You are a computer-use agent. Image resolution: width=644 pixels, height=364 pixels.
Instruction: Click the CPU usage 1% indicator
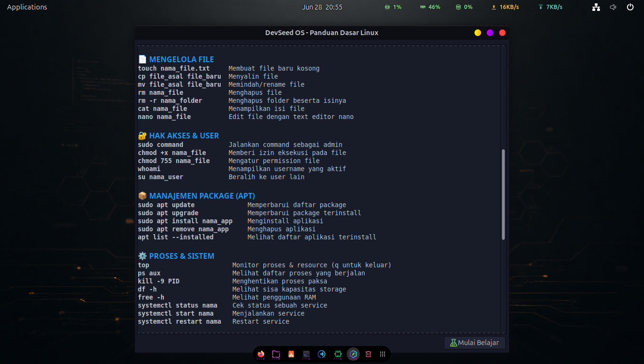click(393, 7)
